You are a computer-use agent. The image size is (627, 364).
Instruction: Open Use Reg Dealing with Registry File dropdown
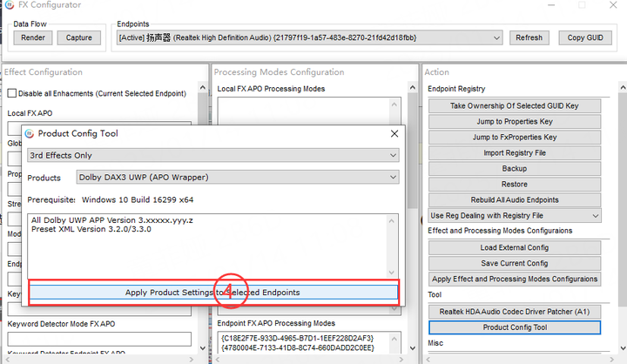[514, 215]
